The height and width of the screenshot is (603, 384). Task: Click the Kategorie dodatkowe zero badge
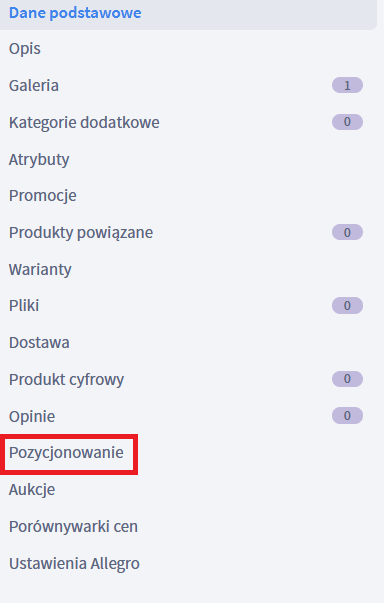(x=347, y=122)
